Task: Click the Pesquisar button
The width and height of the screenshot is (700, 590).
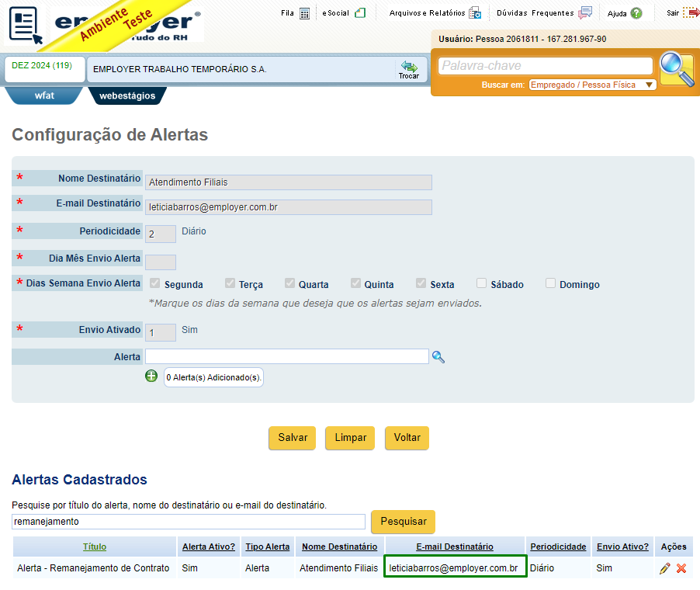Action: [x=403, y=522]
